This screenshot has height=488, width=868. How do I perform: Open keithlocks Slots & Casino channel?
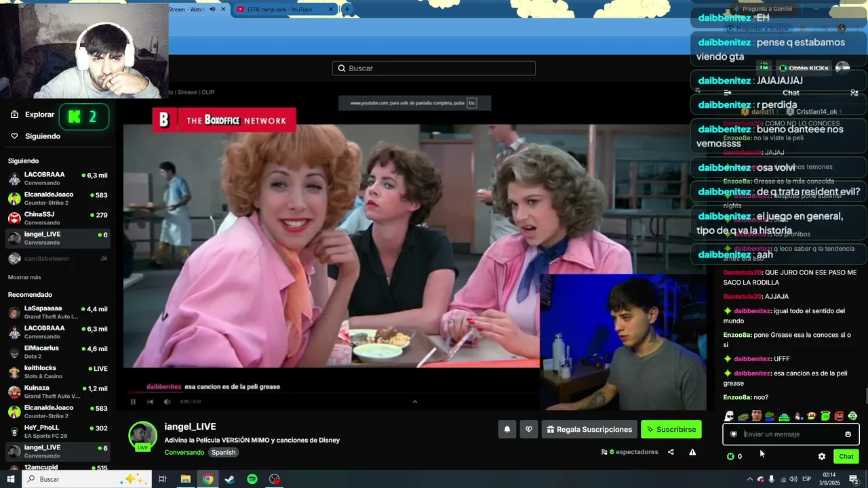tap(58, 372)
